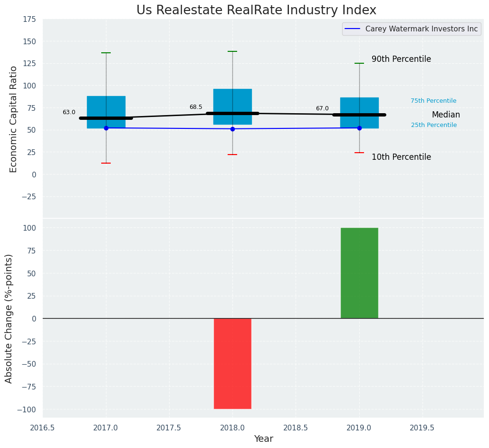Viewport: 489px width, 448px height.
Task: Click the Median annotation label
Action: tap(446, 115)
